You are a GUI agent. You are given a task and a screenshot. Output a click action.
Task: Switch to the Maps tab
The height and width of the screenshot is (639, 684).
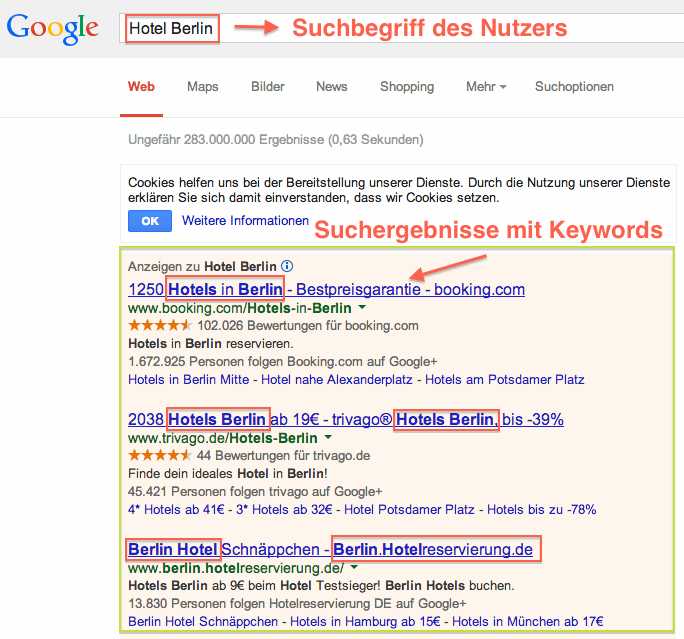202,86
